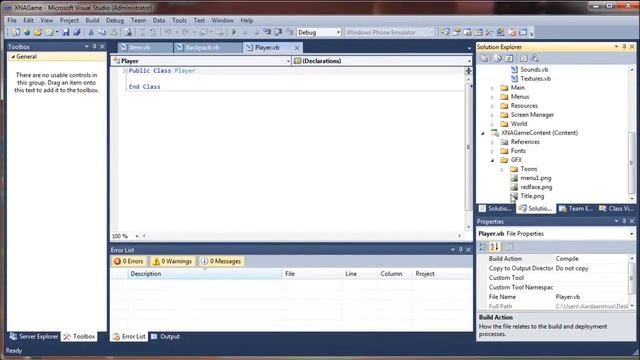Sort Error List by Project column
This screenshot has width=640, height=360.
(x=442, y=274)
